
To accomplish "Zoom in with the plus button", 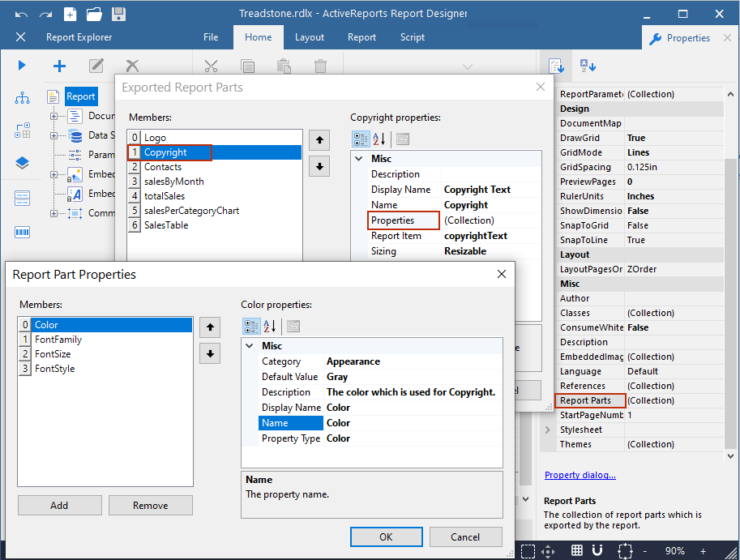I will 704,551.
